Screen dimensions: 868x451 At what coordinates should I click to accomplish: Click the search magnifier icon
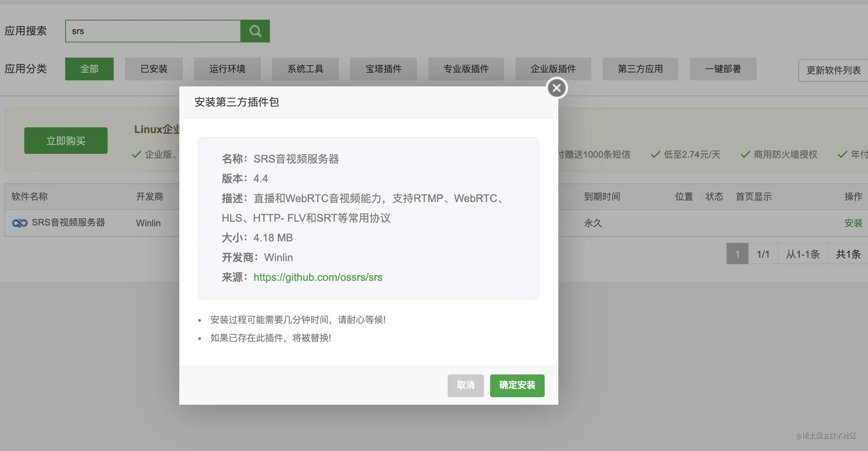255,31
